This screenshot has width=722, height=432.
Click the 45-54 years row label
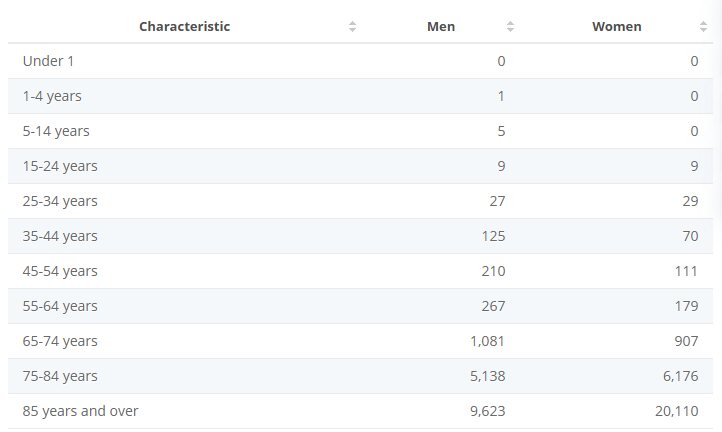click(60, 271)
